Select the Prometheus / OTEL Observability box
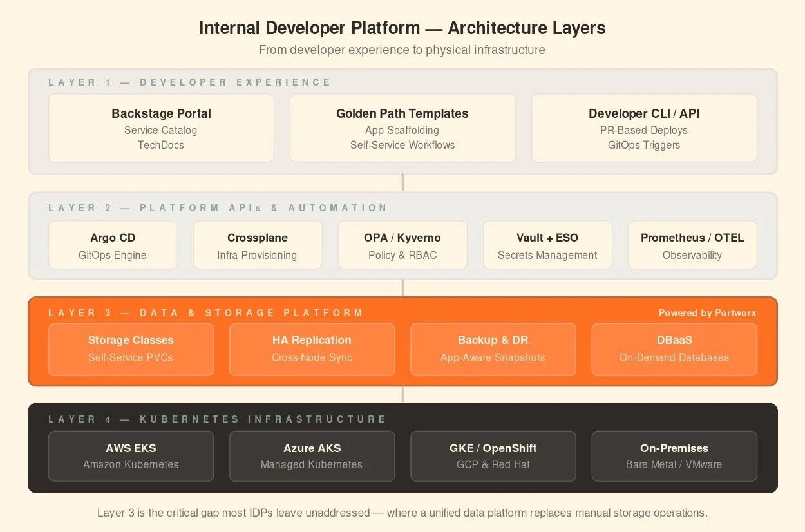 point(692,245)
